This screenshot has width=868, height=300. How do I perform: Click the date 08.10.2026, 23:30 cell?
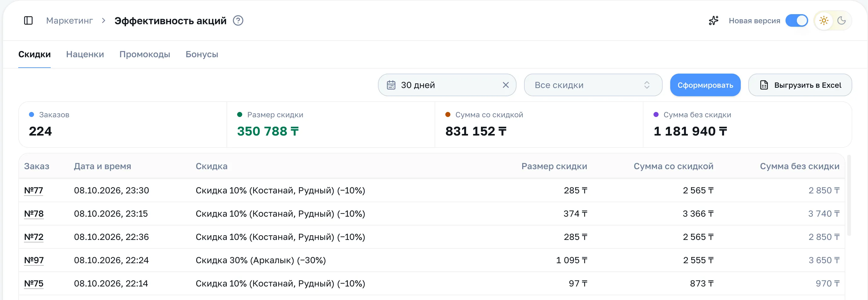coord(111,190)
